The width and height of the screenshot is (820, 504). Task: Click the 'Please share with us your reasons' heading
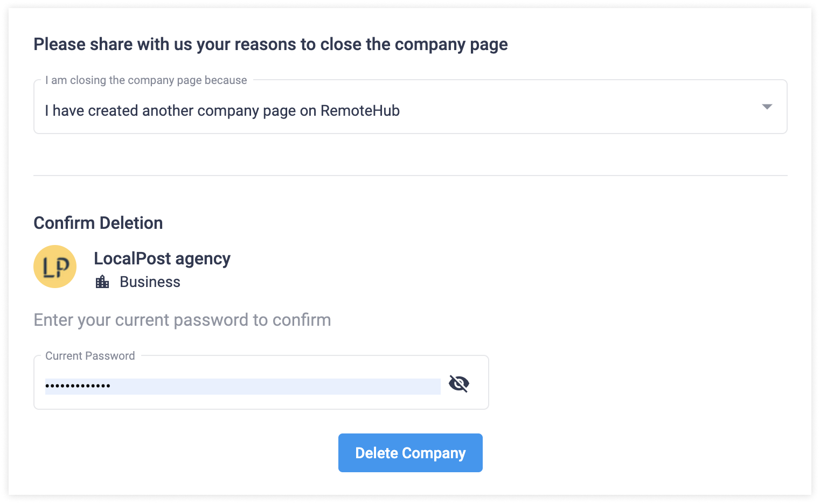270,44
